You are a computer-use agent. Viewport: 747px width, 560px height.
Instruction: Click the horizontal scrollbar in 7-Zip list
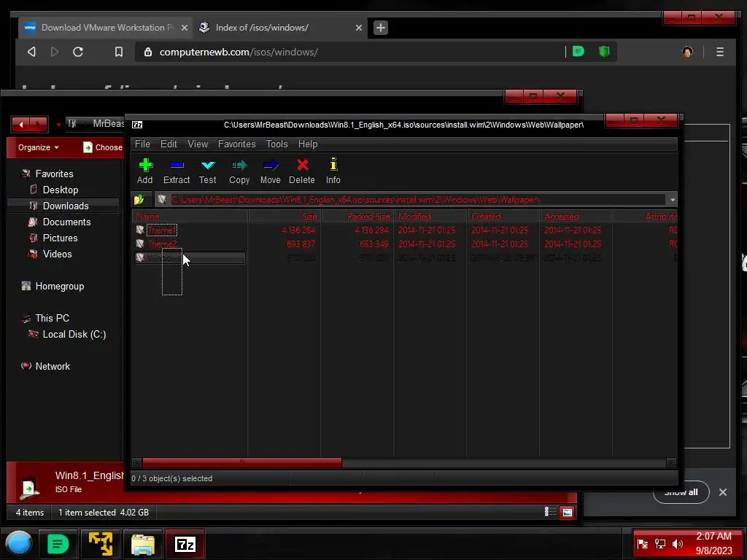coord(242,462)
